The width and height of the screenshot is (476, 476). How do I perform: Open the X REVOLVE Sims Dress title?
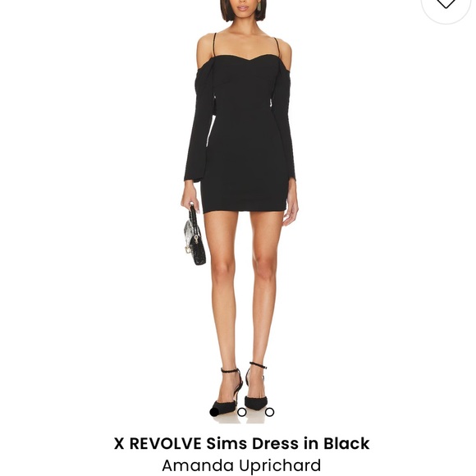point(241,443)
